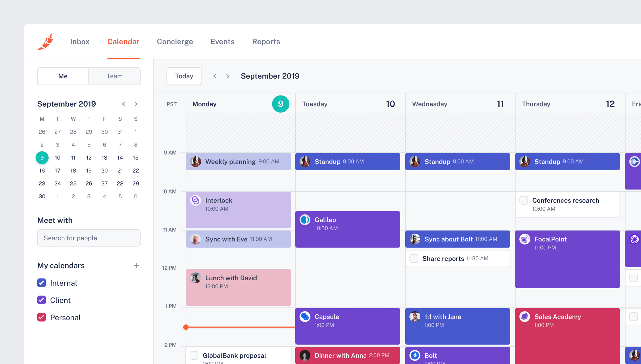Click the Today button

tap(184, 76)
